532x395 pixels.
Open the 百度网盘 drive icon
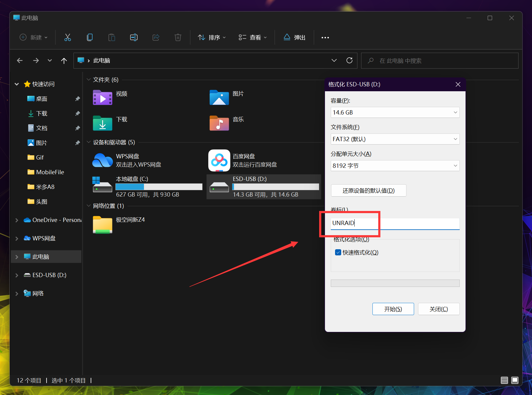pyautogui.click(x=219, y=160)
